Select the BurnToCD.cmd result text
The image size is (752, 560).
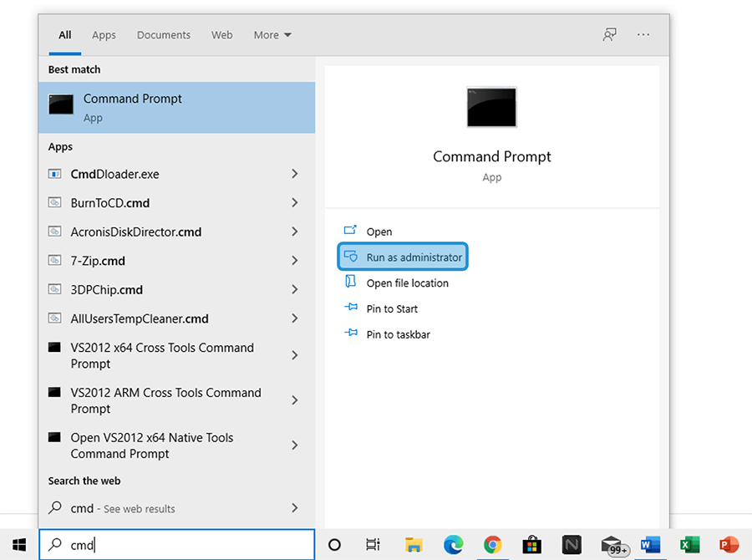pos(109,203)
